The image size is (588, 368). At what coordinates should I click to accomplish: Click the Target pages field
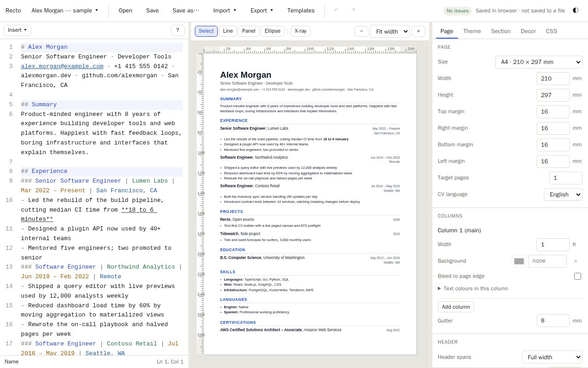pyautogui.click(x=566, y=178)
